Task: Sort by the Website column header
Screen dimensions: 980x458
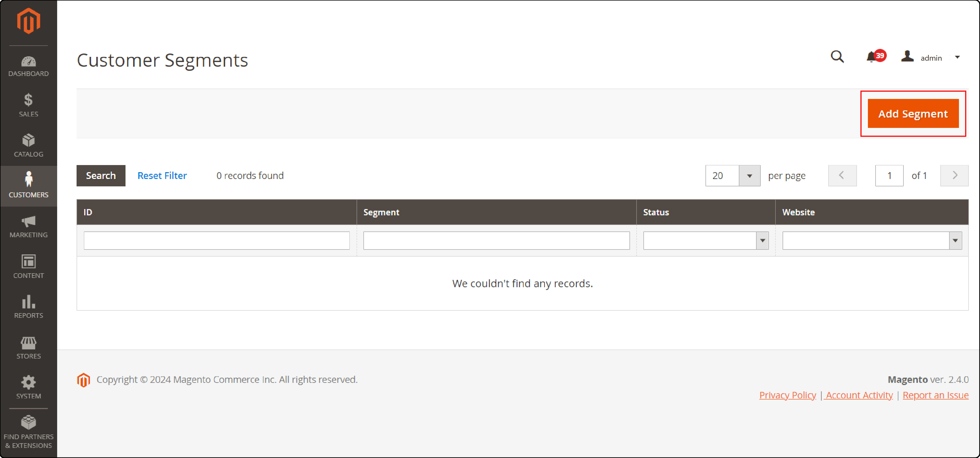Action: click(x=872, y=212)
